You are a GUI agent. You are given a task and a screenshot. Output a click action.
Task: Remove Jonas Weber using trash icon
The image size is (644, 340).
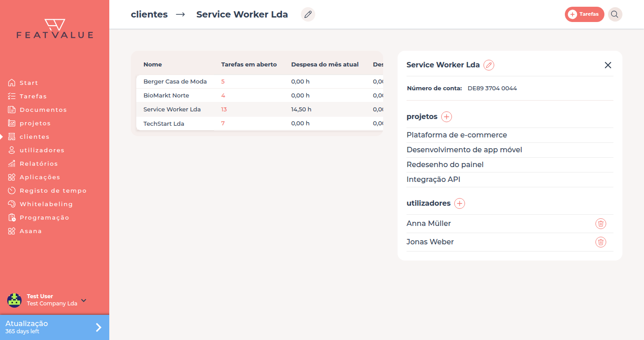point(601,242)
